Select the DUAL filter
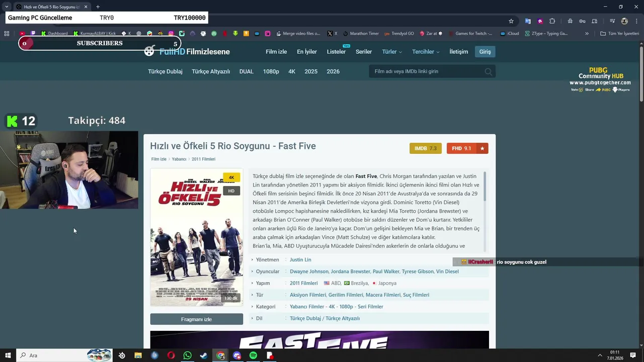 (247, 71)
